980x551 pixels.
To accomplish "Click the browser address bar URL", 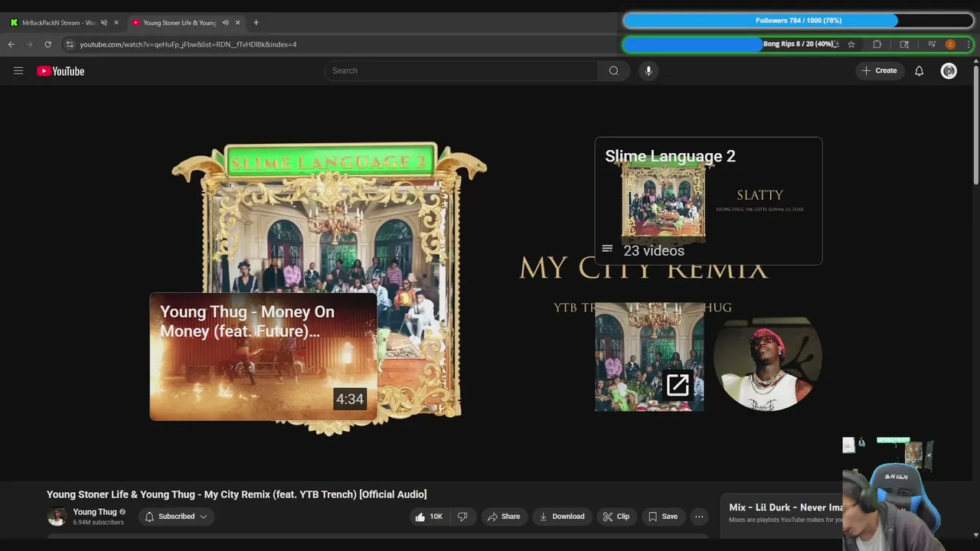I will click(x=188, y=44).
